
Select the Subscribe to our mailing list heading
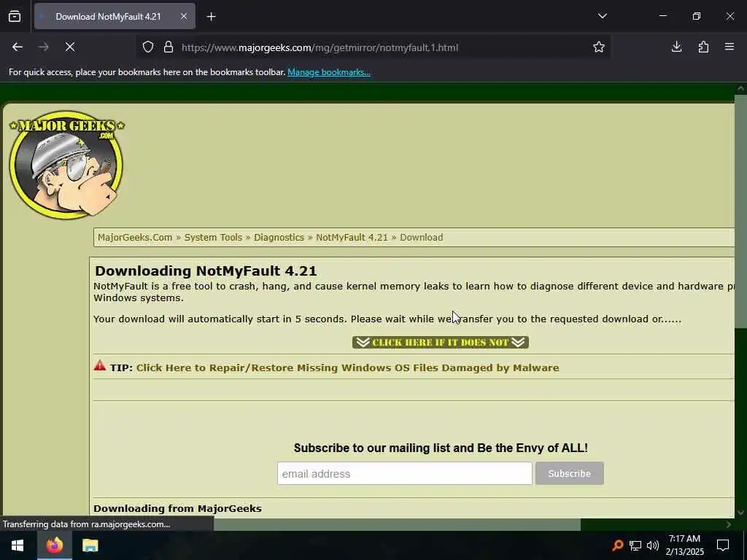[441, 448]
